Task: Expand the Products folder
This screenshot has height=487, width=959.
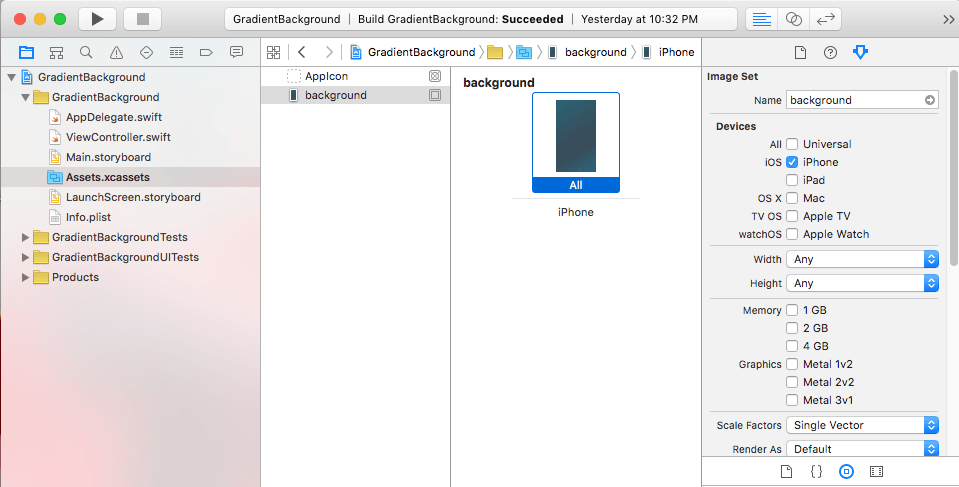Action: (25, 277)
